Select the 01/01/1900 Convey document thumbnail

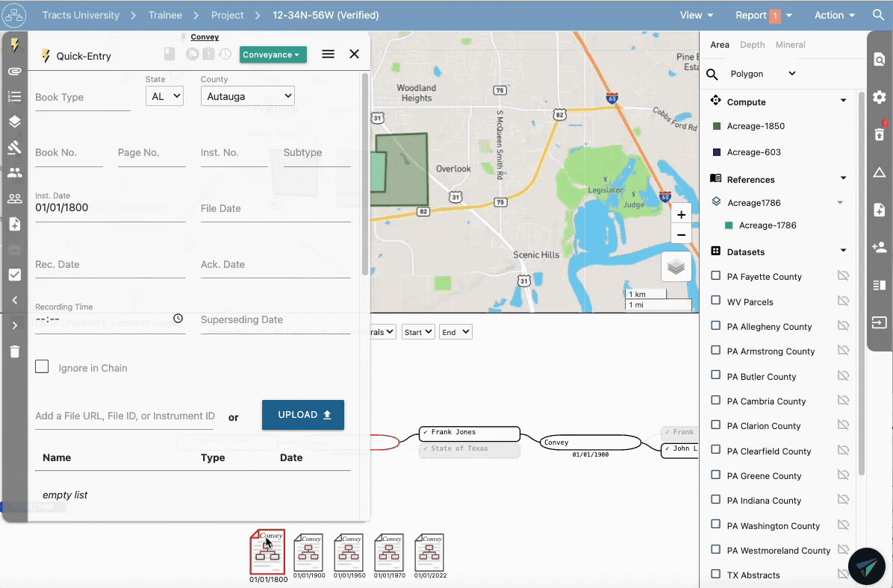[308, 553]
